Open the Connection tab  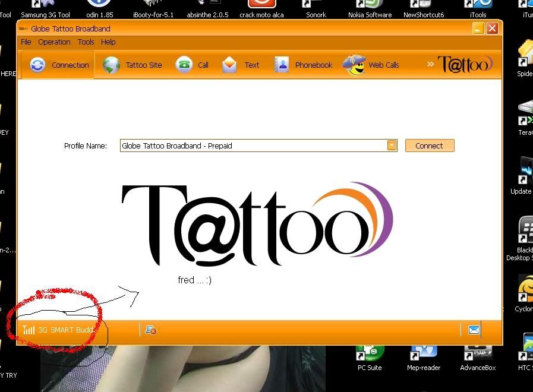click(x=58, y=65)
